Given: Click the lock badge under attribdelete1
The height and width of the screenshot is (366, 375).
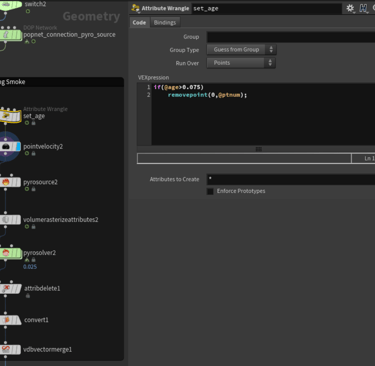Looking at the screenshot, I should [28, 296].
